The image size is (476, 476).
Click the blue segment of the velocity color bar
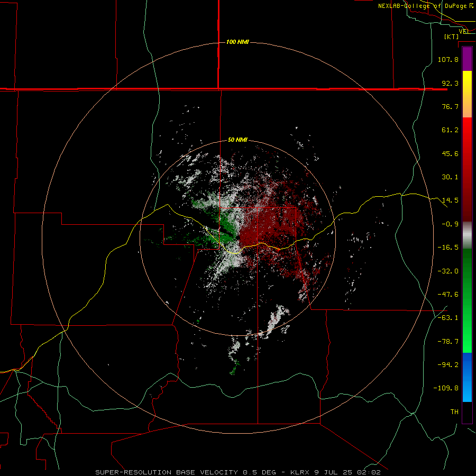point(467,377)
